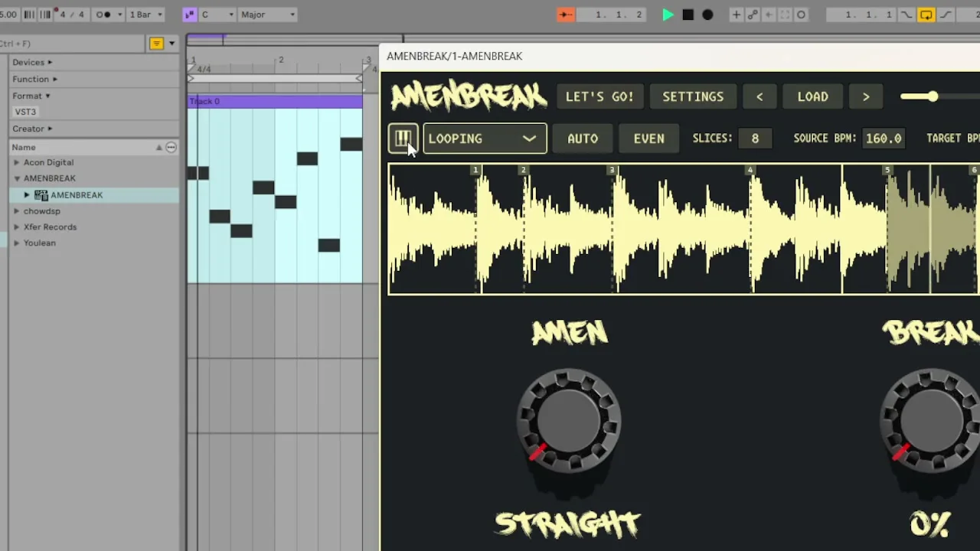This screenshot has width=980, height=551.
Task: Open the root note C dropdown
Action: (216, 15)
